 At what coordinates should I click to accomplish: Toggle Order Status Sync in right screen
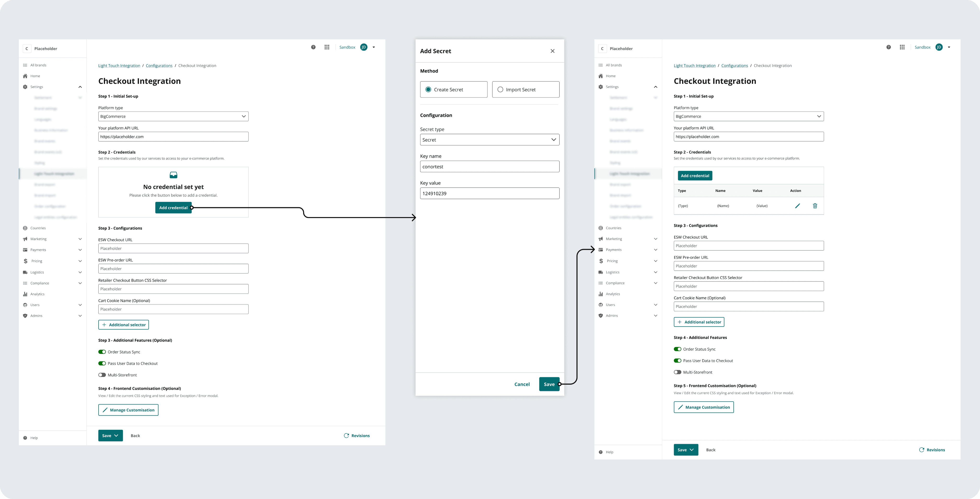tap(677, 349)
